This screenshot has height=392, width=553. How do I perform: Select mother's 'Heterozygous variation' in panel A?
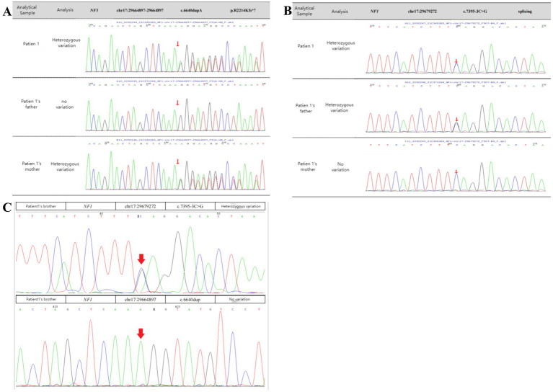65,166
